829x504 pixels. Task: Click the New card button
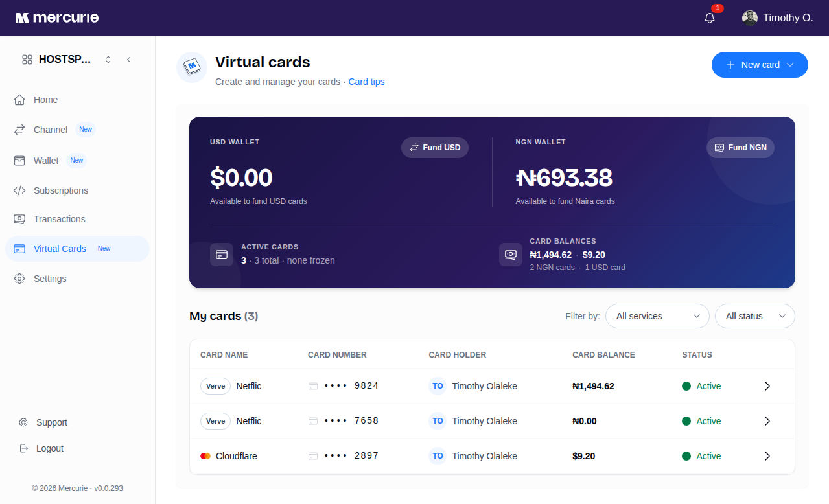[760, 65]
